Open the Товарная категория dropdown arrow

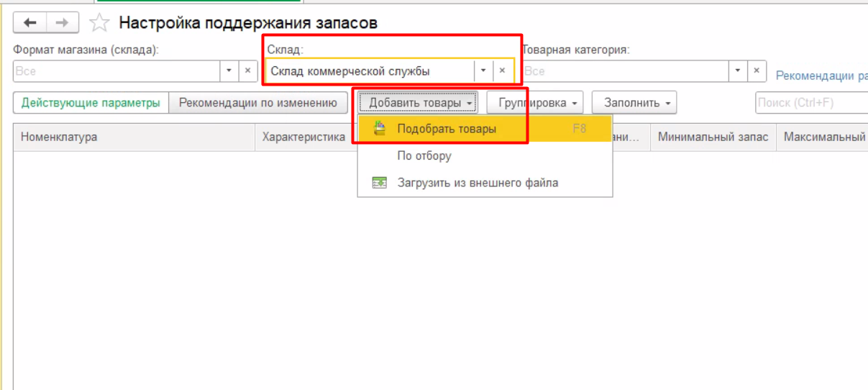click(x=737, y=71)
